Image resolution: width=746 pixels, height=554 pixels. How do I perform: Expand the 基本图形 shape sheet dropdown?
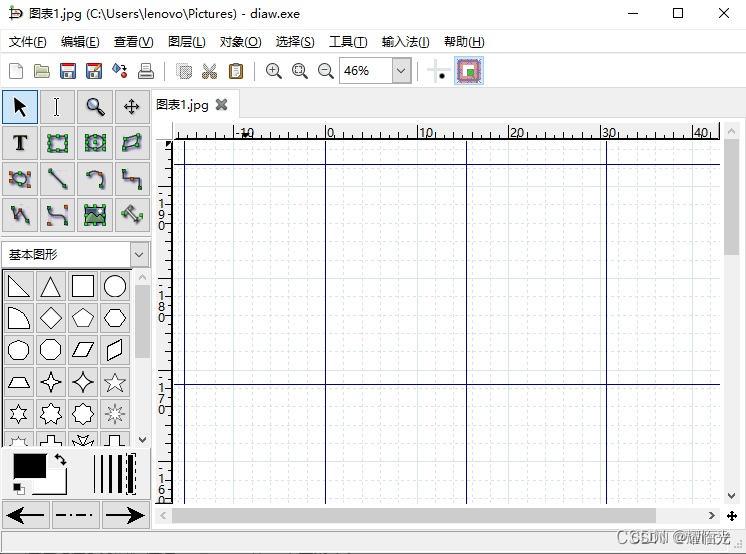(139, 255)
